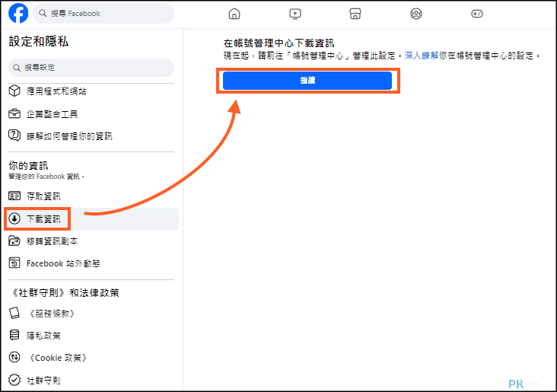The image size is (557, 392).
Task: Click the cube icon beside 應用程式和網站
Action: pyautogui.click(x=14, y=91)
